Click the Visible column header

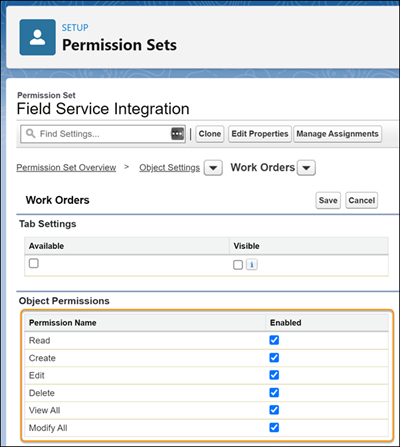click(x=246, y=246)
